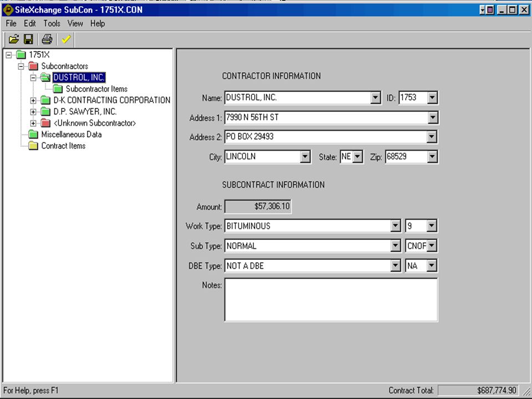
Task: Select D-K CONTRACTING CORPORATION in the tree
Action: point(112,100)
